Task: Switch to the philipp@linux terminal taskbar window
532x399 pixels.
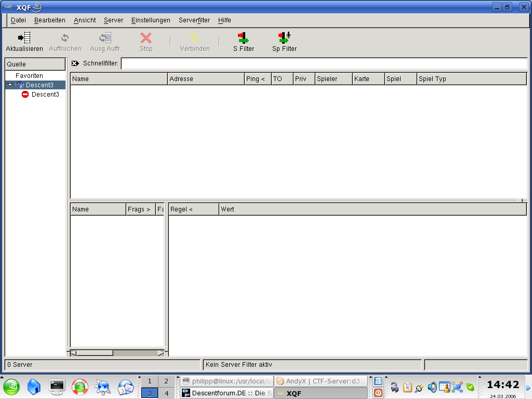Action: tap(227, 381)
